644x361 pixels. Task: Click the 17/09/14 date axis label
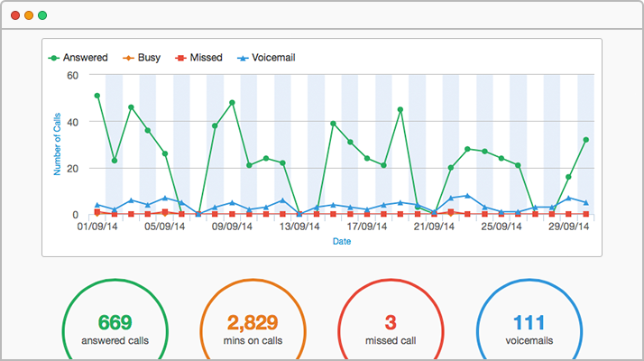[x=367, y=227]
